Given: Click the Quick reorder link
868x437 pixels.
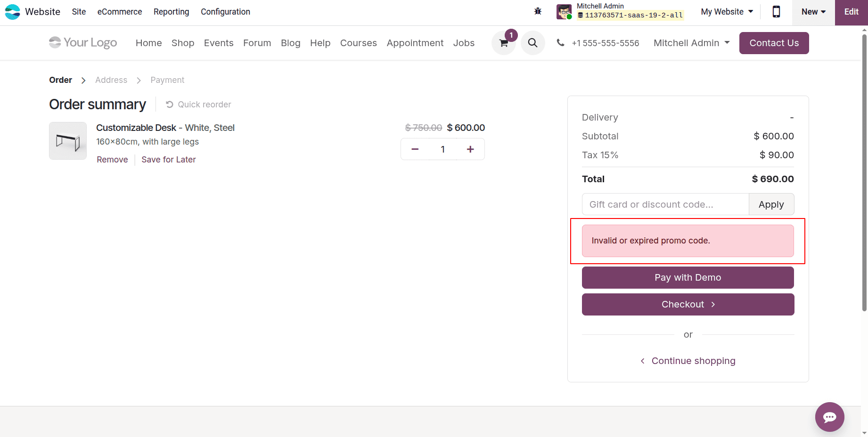Looking at the screenshot, I should [x=198, y=105].
